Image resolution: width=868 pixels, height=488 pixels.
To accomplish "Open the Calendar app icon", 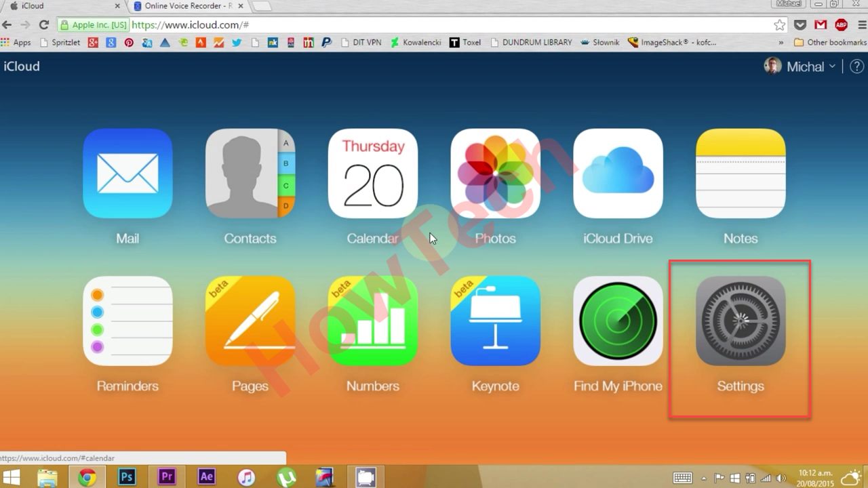I will click(x=373, y=174).
